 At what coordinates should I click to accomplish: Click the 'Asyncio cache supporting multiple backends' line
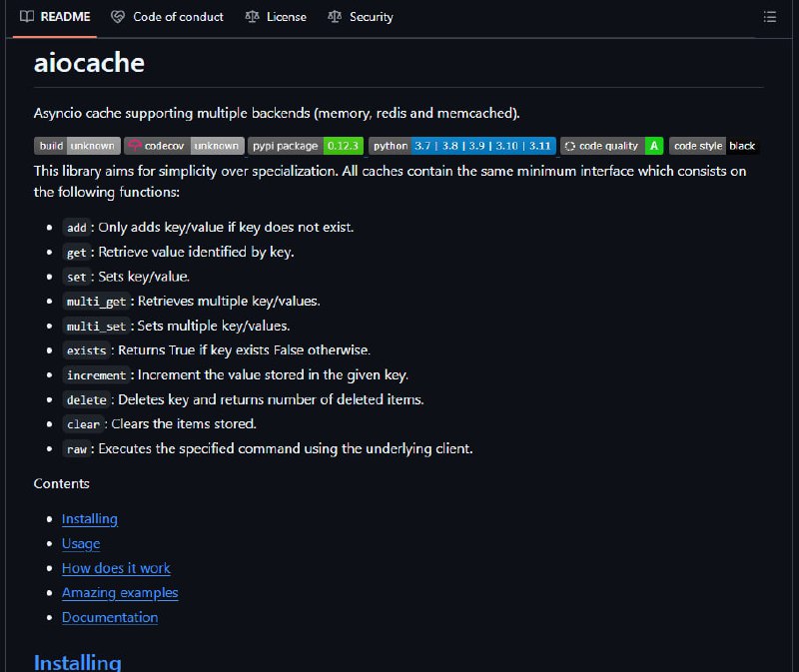point(277,113)
